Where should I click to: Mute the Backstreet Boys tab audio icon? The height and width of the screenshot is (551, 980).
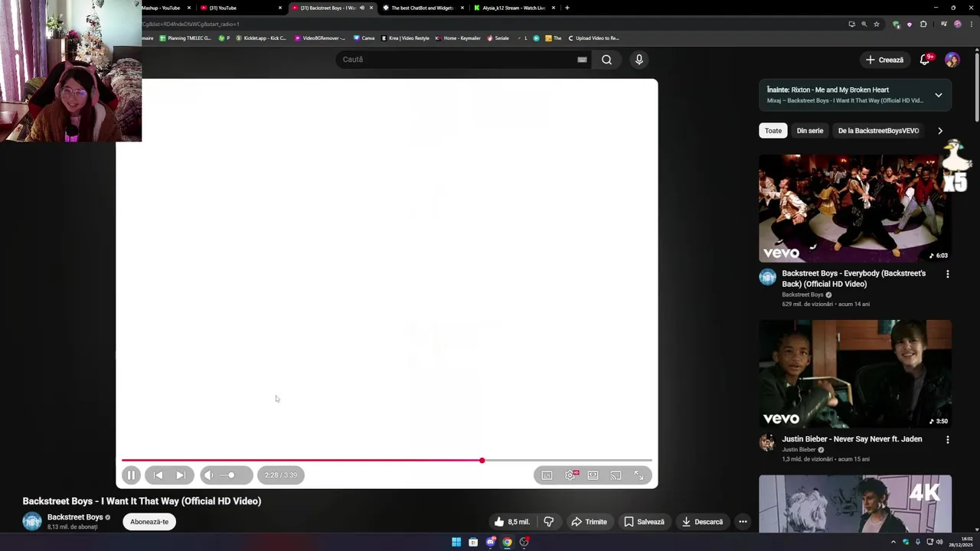click(362, 8)
